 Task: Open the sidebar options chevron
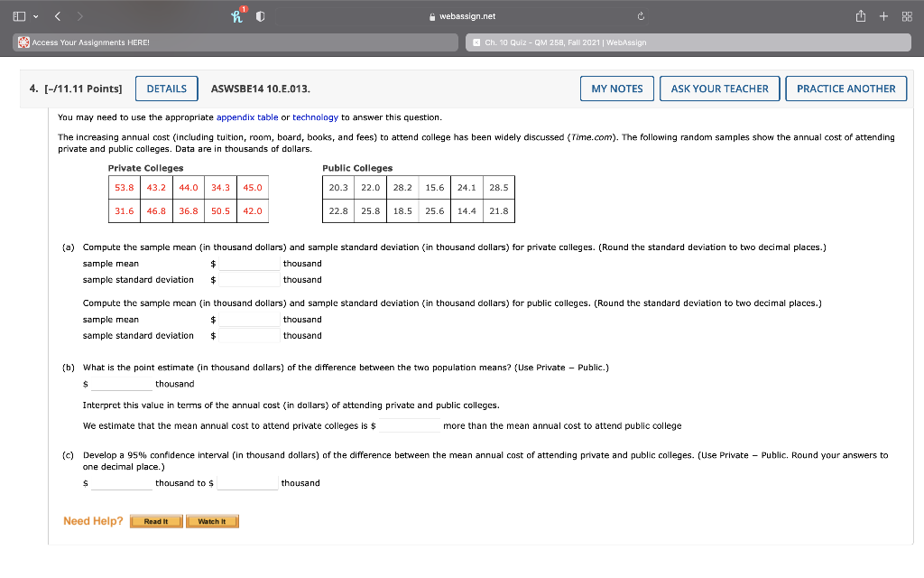[x=36, y=15]
